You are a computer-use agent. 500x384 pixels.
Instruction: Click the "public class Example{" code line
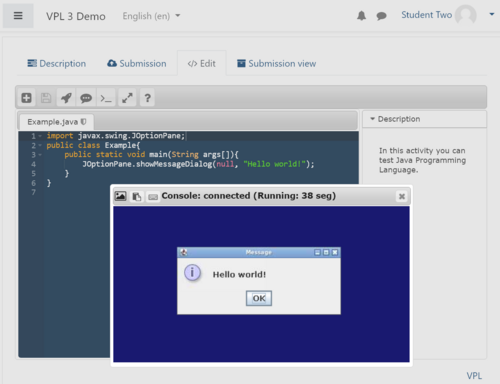coord(93,145)
